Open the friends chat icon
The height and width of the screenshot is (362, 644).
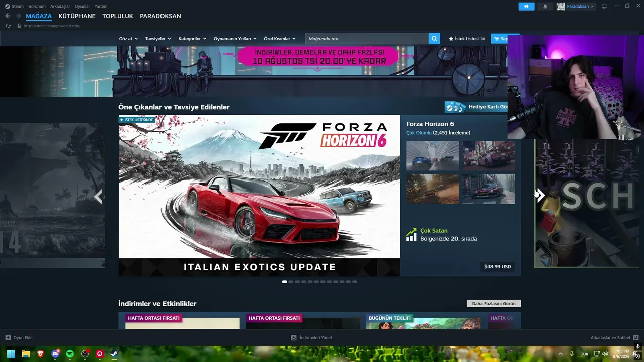[636, 338]
